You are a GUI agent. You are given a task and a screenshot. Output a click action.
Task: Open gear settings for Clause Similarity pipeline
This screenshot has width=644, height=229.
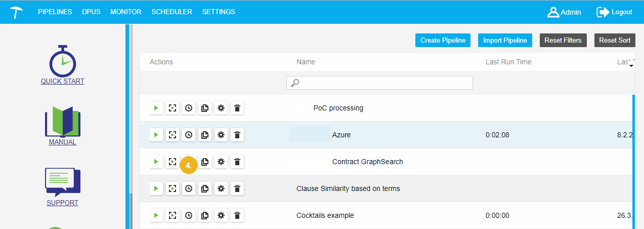pyautogui.click(x=221, y=188)
